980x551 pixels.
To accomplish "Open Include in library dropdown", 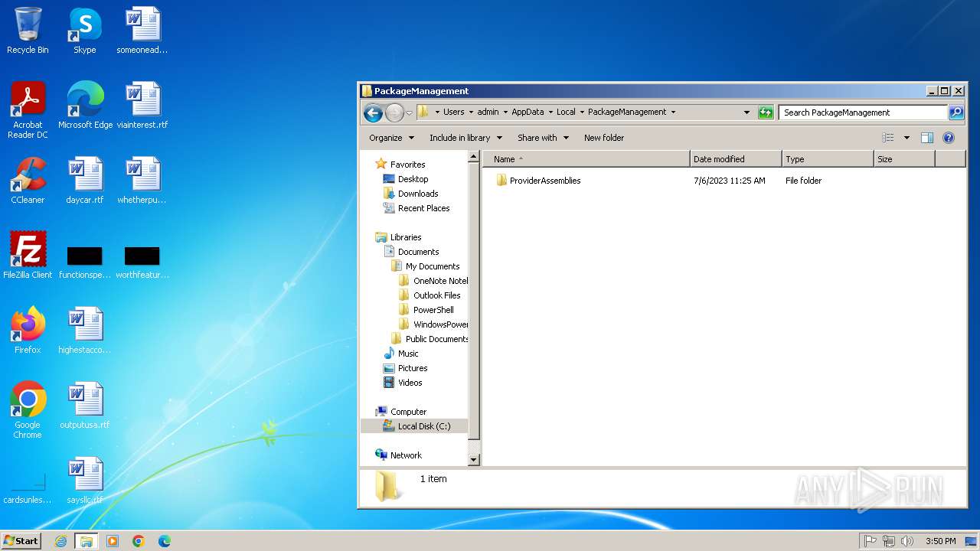I will tap(465, 138).
